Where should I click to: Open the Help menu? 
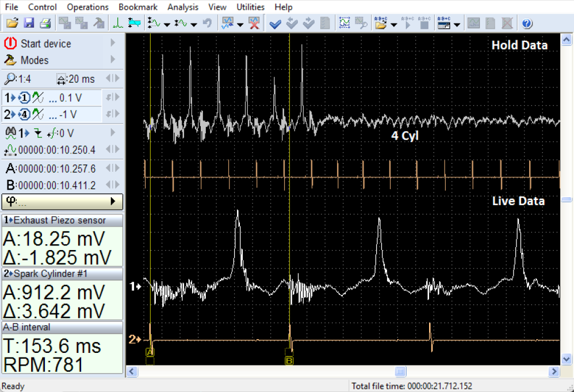click(284, 7)
